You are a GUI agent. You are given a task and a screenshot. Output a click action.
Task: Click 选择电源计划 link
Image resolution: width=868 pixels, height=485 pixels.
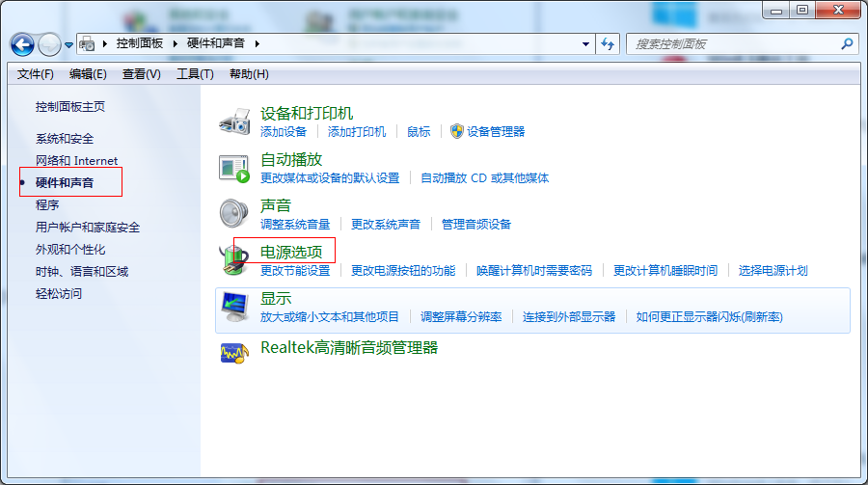773,270
